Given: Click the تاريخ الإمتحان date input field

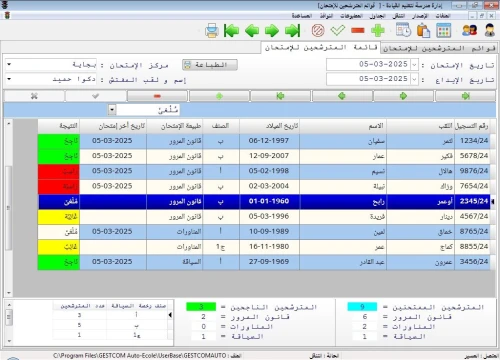Looking at the screenshot, I should point(368,65).
